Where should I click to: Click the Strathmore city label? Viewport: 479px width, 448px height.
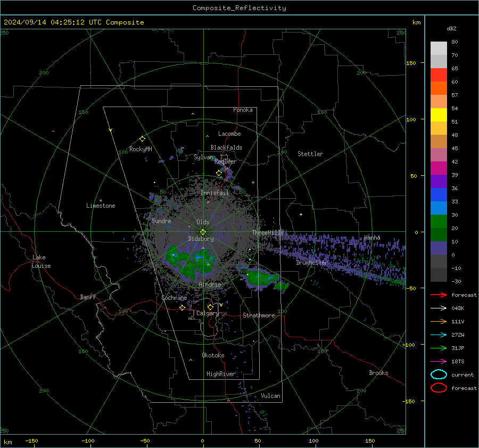pos(259,315)
